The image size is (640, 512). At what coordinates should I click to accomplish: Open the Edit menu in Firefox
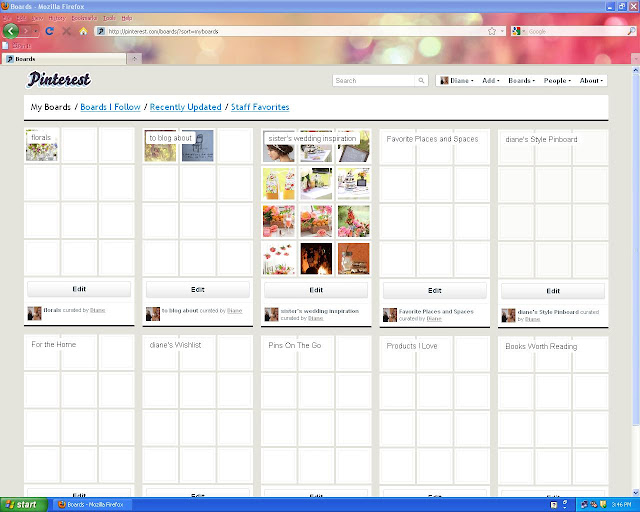pos(21,18)
